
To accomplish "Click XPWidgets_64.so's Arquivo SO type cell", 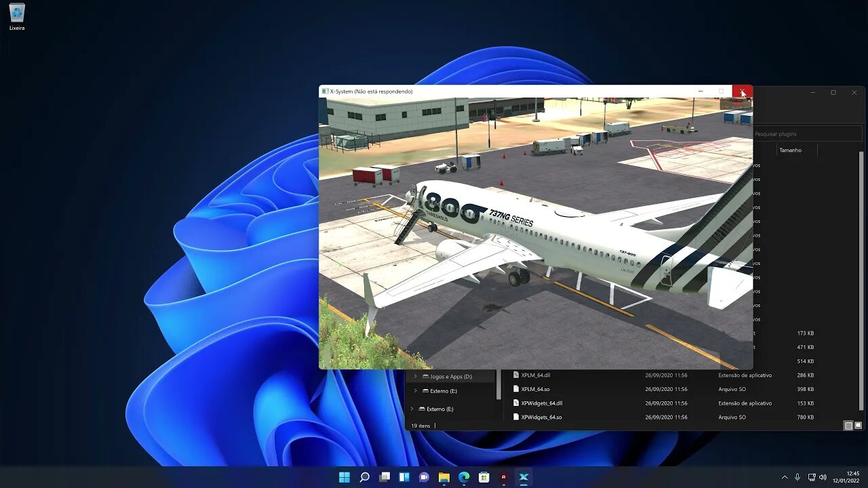I will pos(732,417).
